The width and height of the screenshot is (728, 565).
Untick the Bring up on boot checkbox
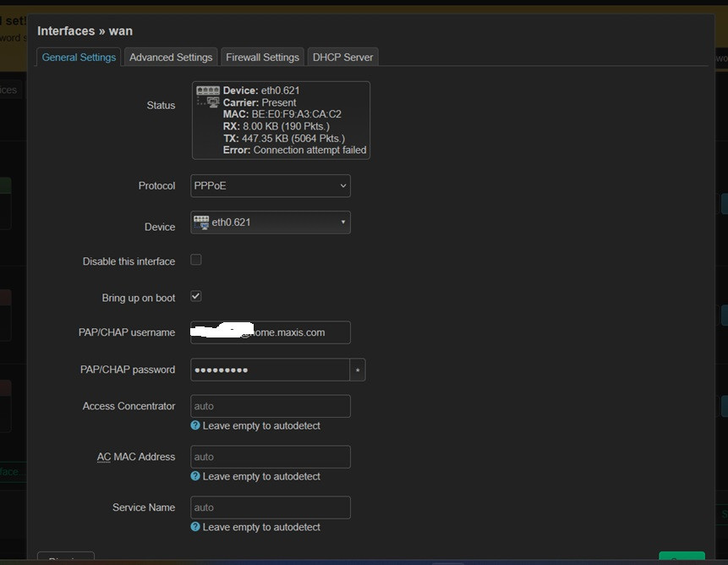pos(196,296)
